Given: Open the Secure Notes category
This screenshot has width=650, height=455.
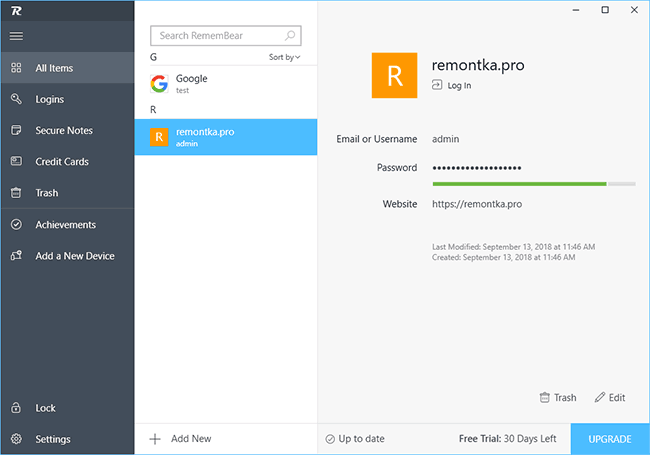Looking at the screenshot, I should pos(67,130).
